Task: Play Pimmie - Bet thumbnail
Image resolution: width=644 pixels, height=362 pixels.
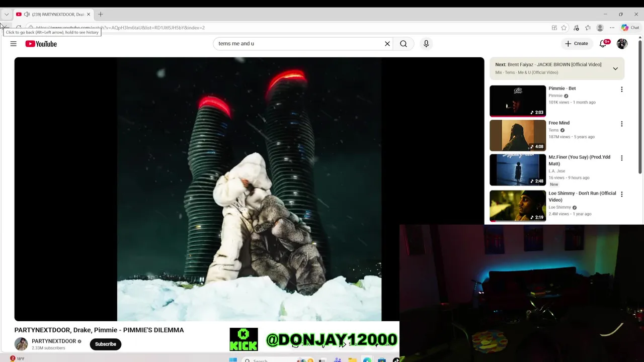Action: [x=518, y=101]
